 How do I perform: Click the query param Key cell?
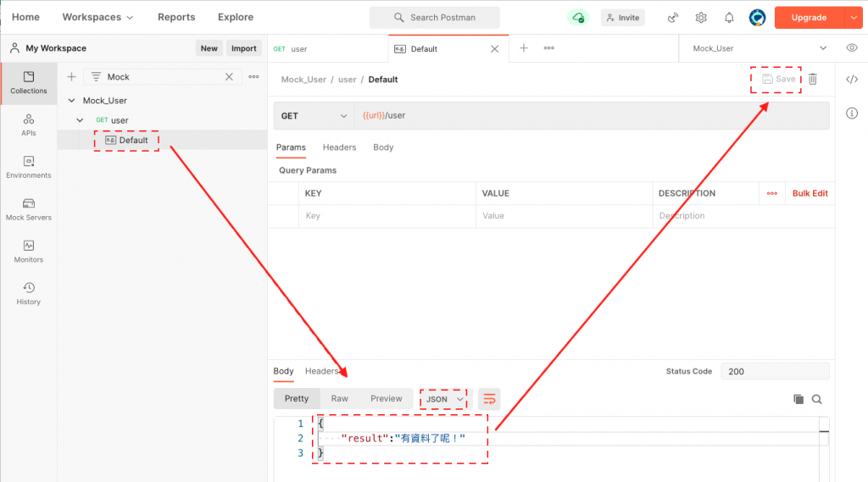[x=387, y=216]
